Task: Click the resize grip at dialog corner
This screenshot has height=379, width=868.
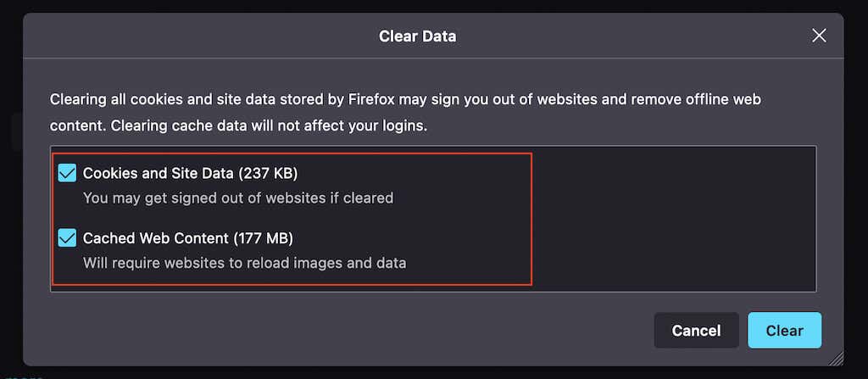Action: [837, 359]
